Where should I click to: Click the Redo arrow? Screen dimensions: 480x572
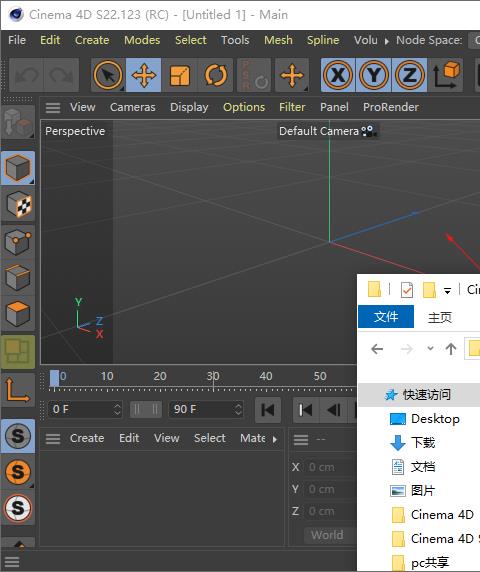click(x=61, y=76)
